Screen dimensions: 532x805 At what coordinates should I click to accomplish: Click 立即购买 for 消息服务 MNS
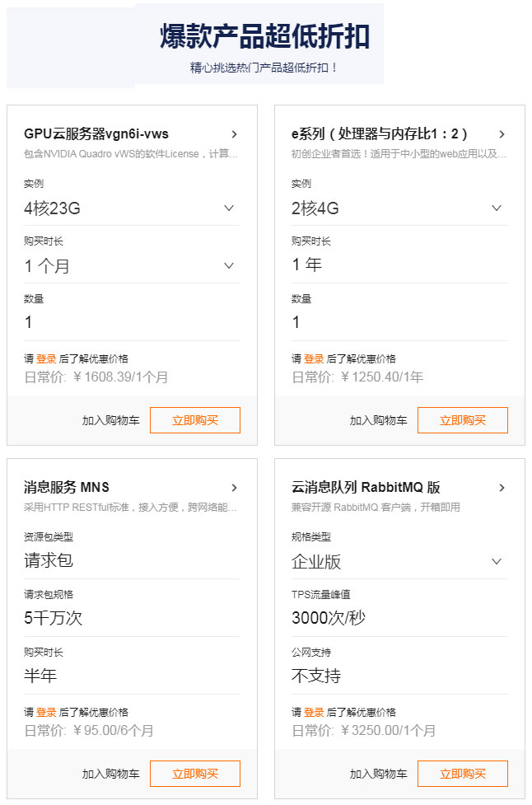195,774
